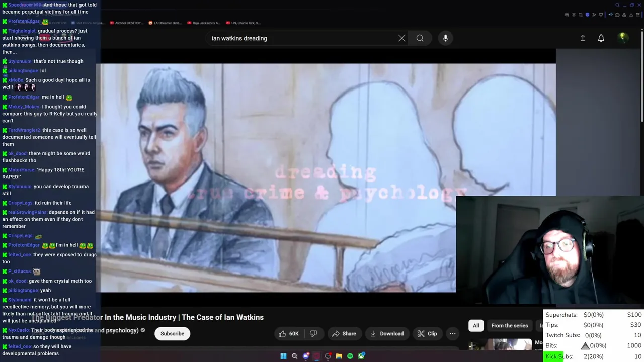The image size is (644, 362).
Task: Click the 'Kick Subs:' goal row label
Action: click(x=559, y=356)
